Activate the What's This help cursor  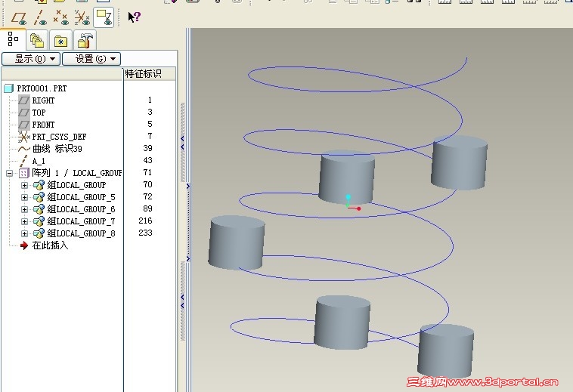(134, 17)
